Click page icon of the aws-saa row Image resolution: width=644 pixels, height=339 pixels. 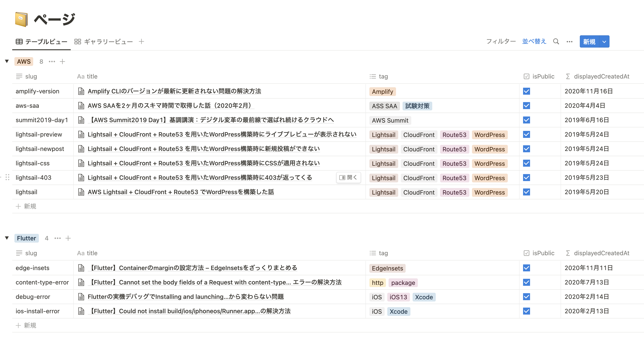(x=81, y=106)
